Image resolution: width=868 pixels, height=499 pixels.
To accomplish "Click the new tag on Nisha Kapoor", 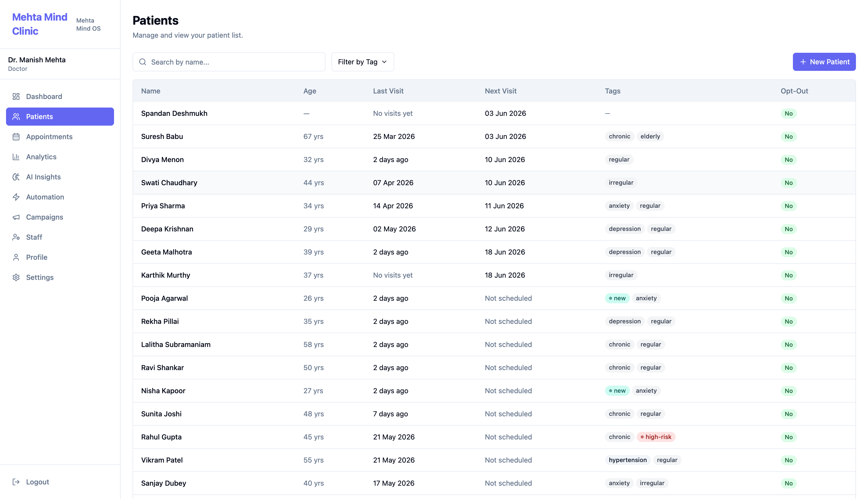I will [x=617, y=391].
